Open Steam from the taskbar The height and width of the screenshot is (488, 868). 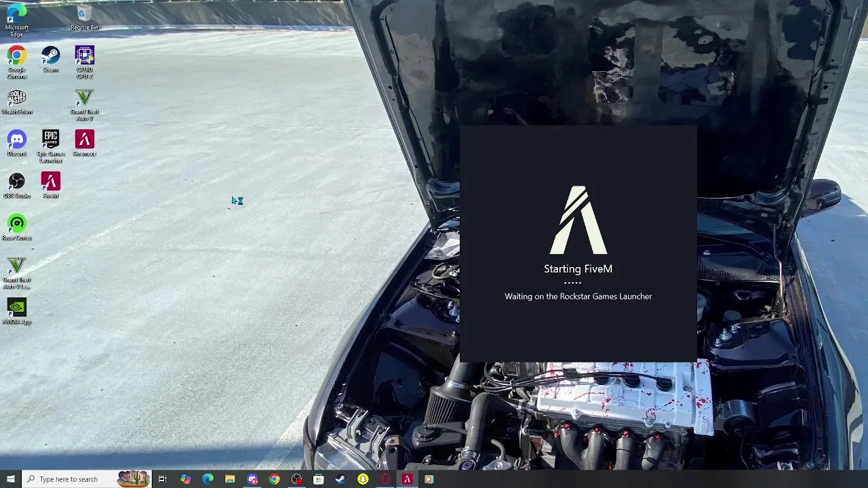[340, 479]
